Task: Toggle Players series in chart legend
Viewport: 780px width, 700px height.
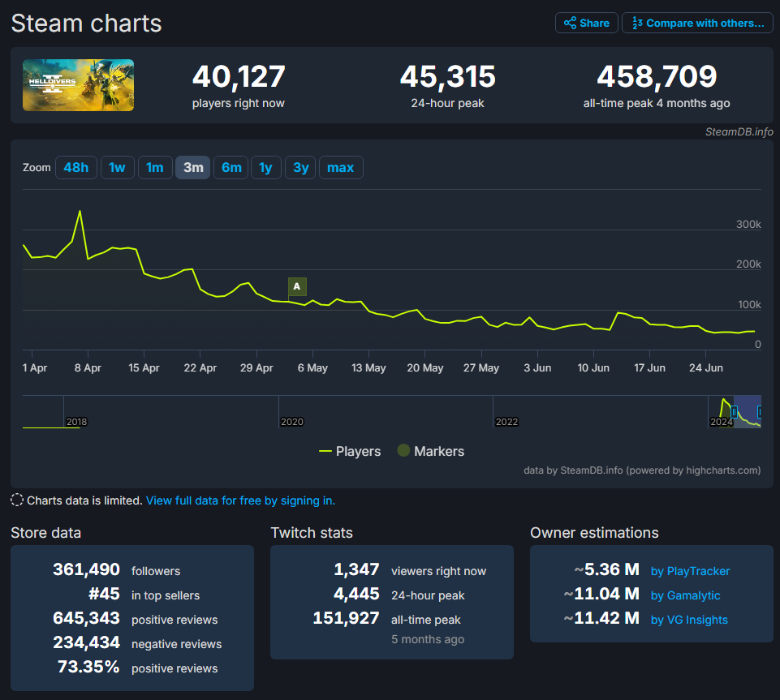Action: pyautogui.click(x=350, y=451)
